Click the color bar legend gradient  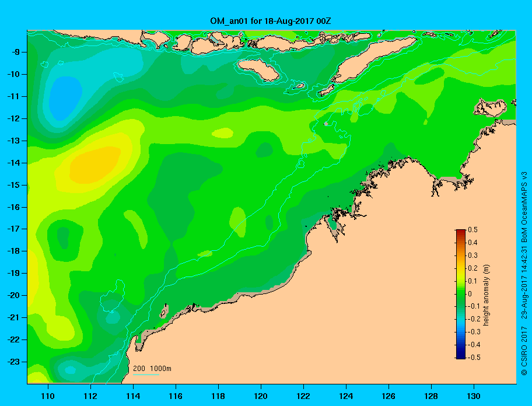[461, 294]
